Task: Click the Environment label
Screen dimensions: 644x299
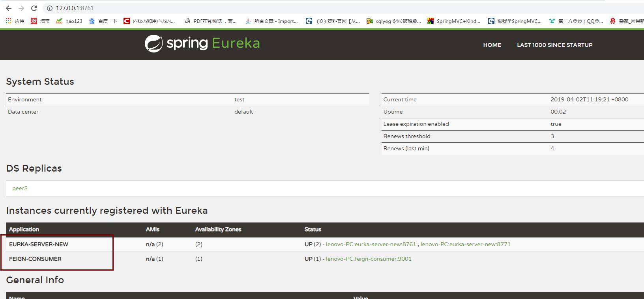Action: tap(25, 99)
